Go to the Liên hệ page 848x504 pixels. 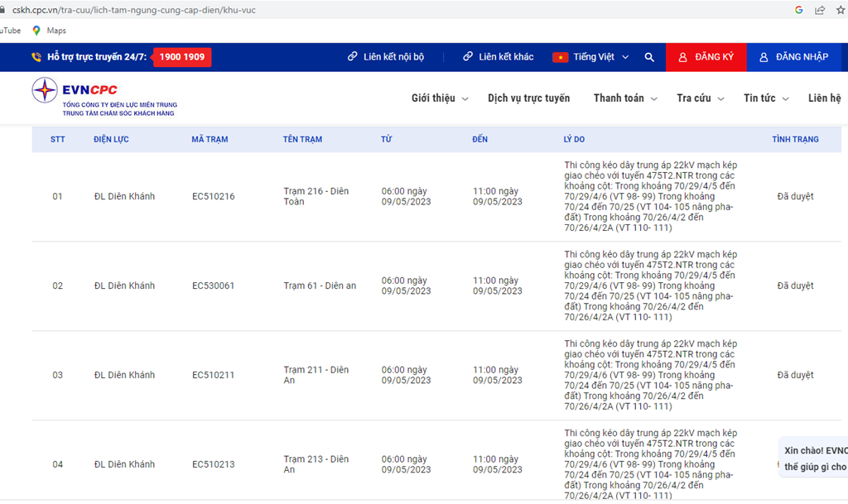pyautogui.click(x=824, y=98)
